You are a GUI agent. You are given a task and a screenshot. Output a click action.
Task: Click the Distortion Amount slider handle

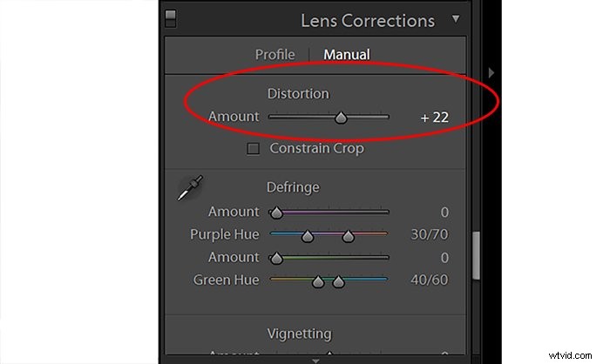[341, 118]
